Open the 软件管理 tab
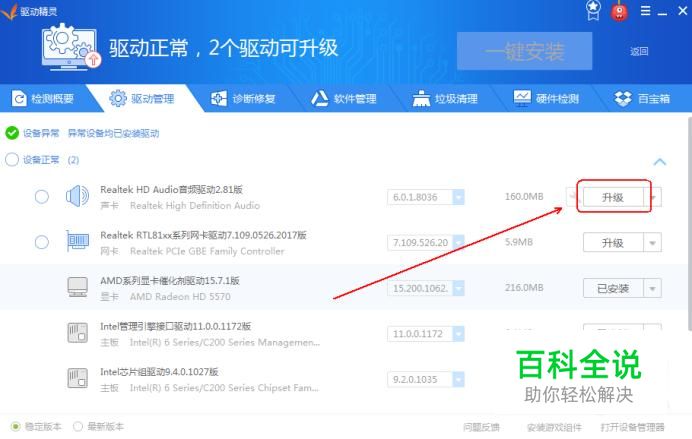Screen dimensions: 692x439 pos(344,98)
